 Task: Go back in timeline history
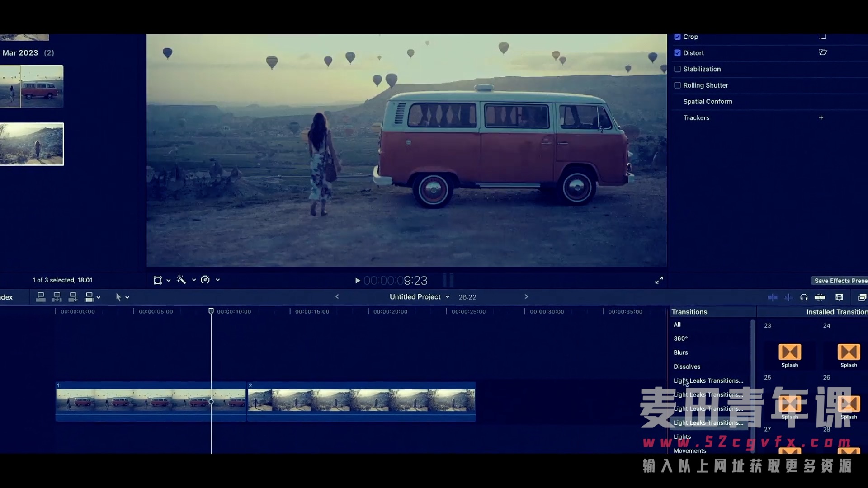pyautogui.click(x=337, y=297)
